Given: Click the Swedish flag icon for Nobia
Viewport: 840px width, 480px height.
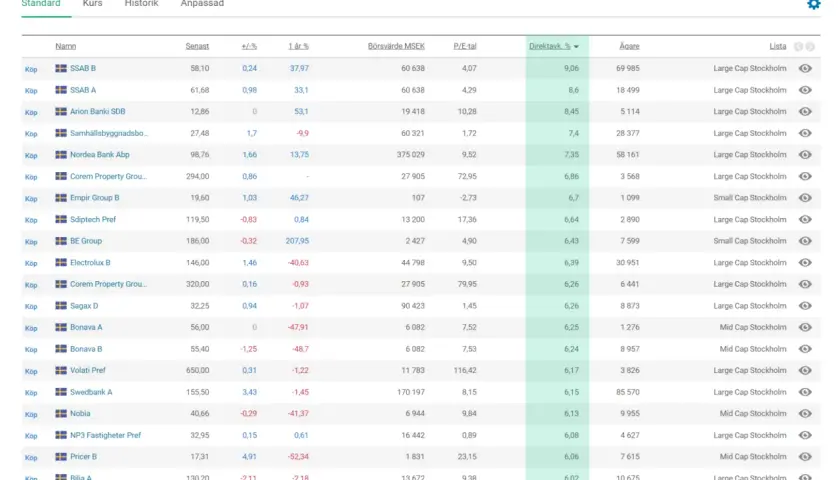Looking at the screenshot, I should pyautogui.click(x=61, y=413).
